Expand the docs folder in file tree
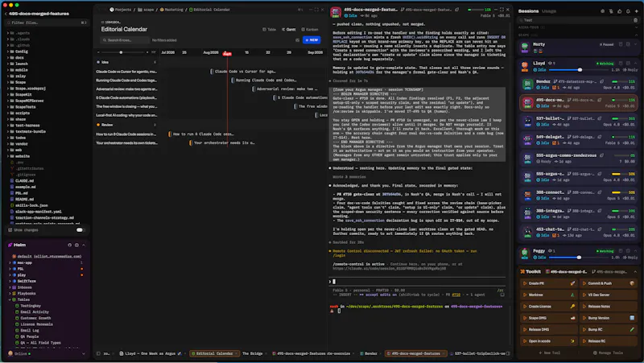The height and width of the screenshot is (363, 644). pos(7,57)
